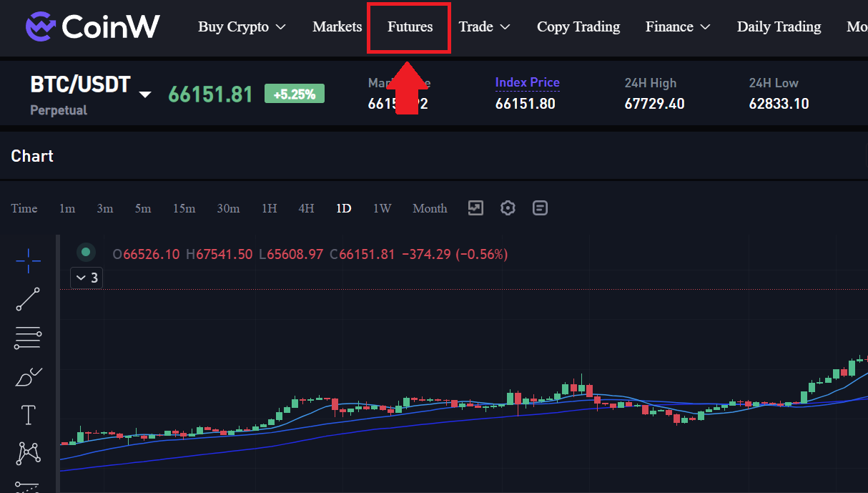Expand the BTC/USDT pair selector arrow
The width and height of the screenshot is (868, 493).
coord(145,94)
